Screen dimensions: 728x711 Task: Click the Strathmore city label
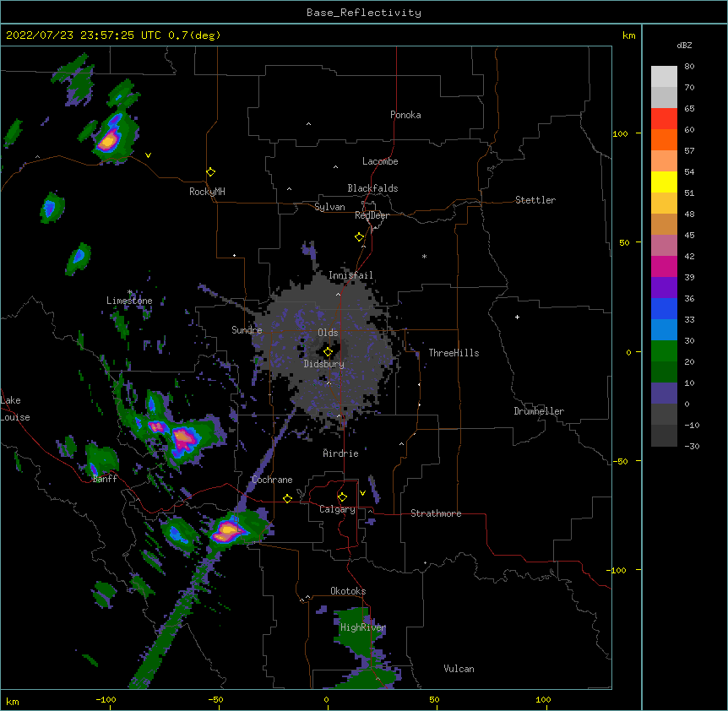tap(436, 513)
